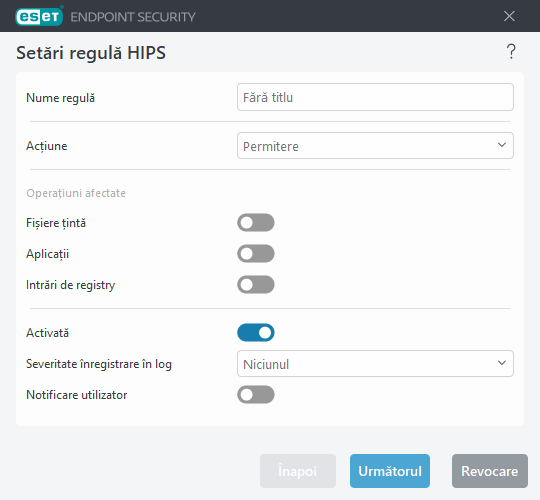Turn on Intrări de registry switch
540x500 pixels.
coord(256,284)
